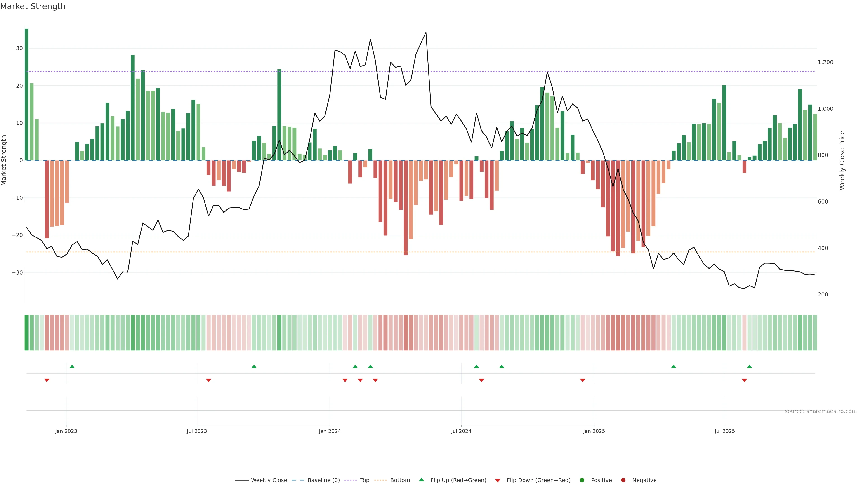Click the Negative red circle legend icon
This screenshot has height=488, width=868.
(x=623, y=480)
